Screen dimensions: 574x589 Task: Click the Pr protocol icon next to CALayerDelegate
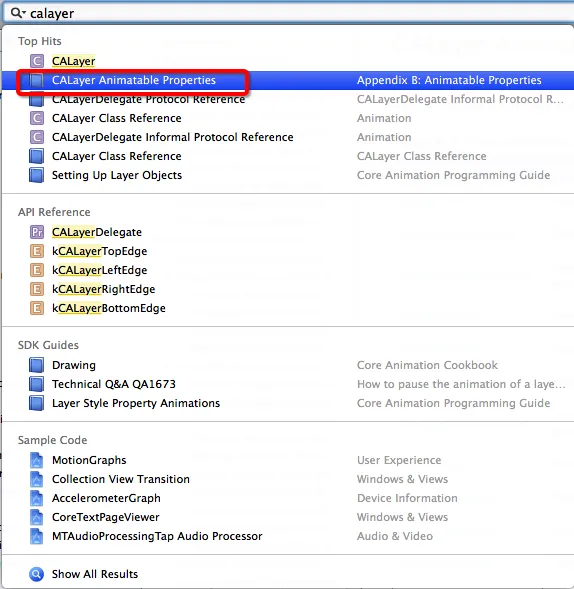coord(37,232)
